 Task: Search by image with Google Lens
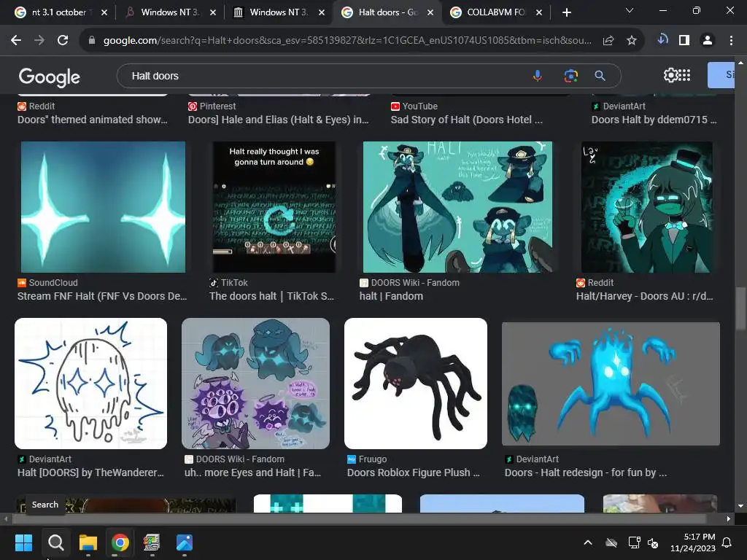tap(570, 76)
